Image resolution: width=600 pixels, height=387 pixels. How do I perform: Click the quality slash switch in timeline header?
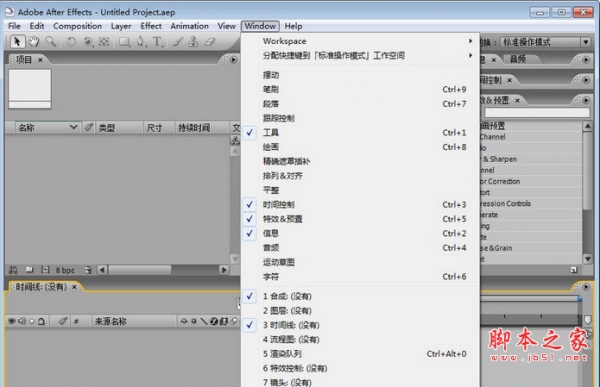(204, 321)
